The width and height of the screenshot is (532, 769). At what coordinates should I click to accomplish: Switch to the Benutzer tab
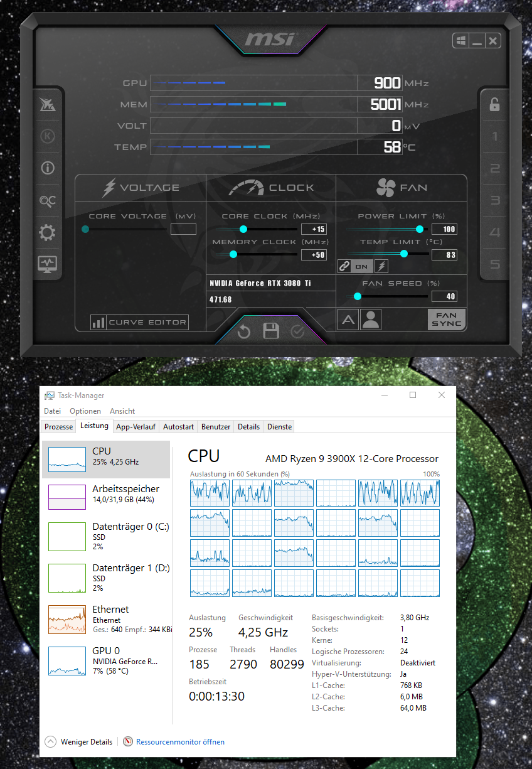coord(216,427)
